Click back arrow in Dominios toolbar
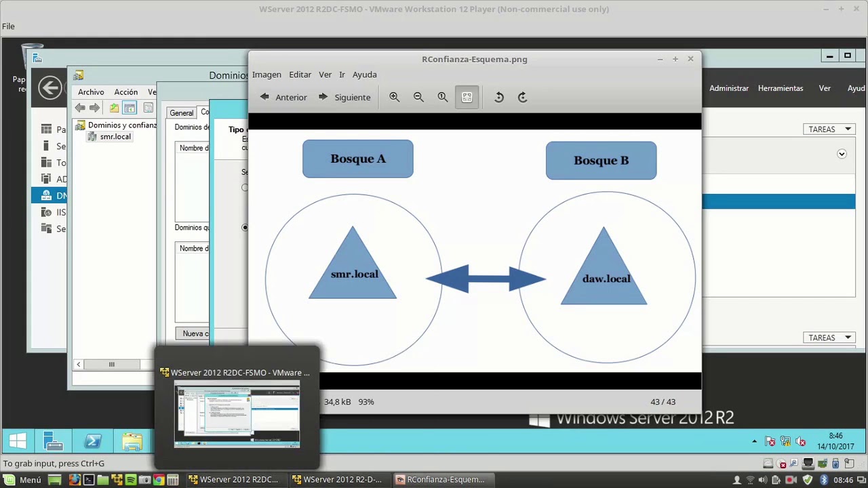The width and height of the screenshot is (868, 488). tap(80, 108)
